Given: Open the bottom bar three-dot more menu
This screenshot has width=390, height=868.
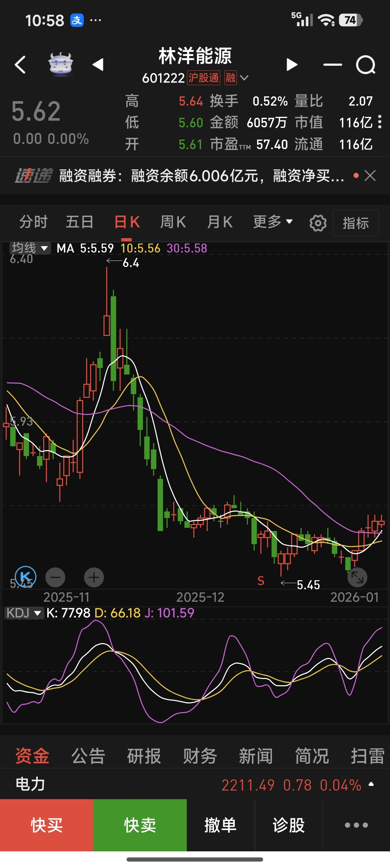Looking at the screenshot, I should tap(356, 825).
